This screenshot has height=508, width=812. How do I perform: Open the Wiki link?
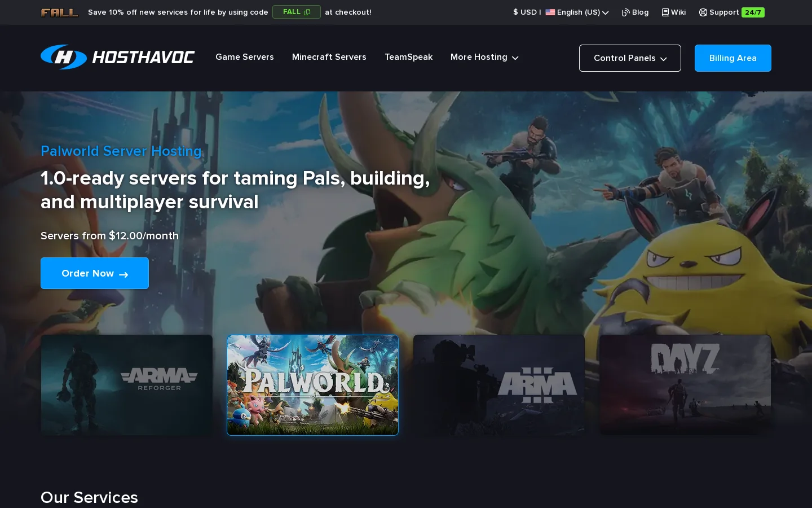point(674,12)
